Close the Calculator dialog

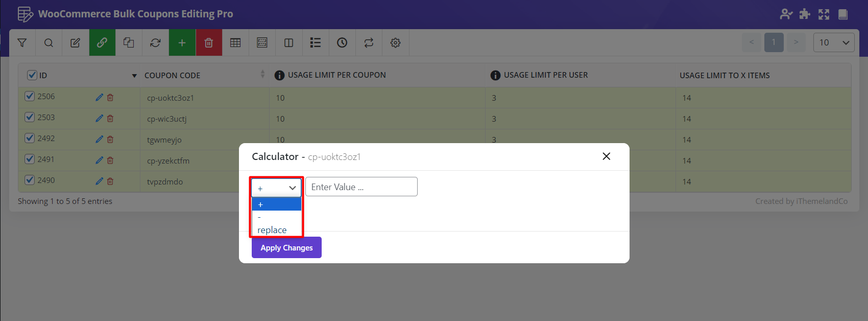[606, 156]
